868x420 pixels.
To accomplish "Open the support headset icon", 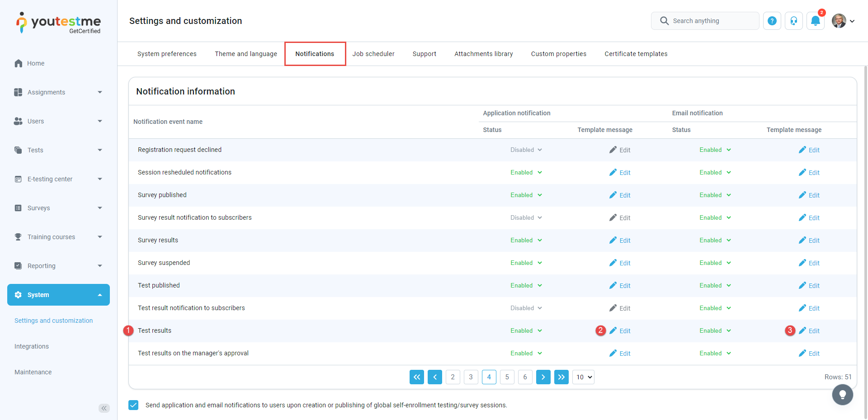I will click(x=794, y=21).
